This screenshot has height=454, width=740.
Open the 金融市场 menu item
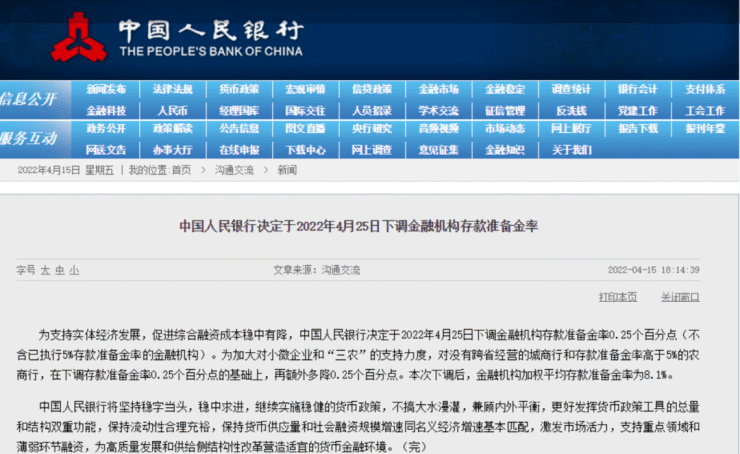(438, 89)
